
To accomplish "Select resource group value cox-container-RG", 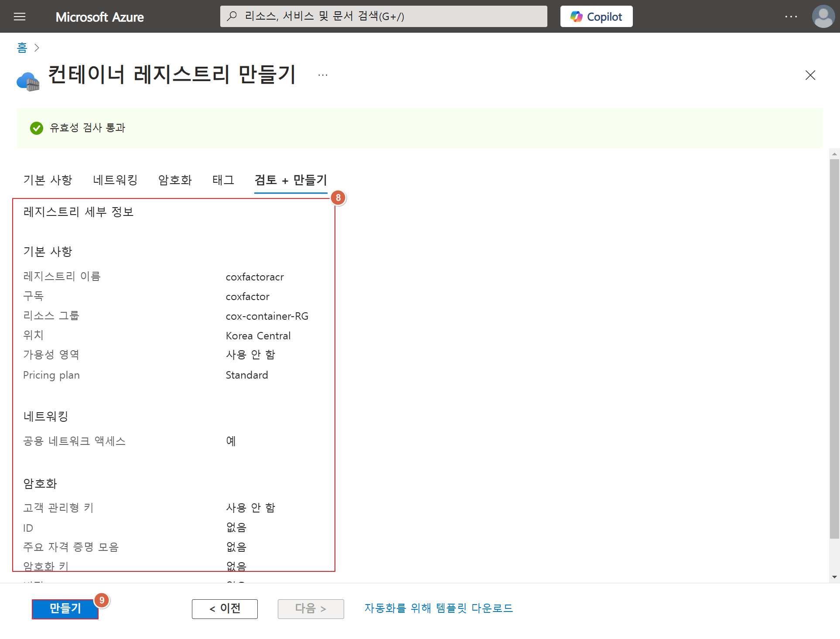I will [267, 316].
